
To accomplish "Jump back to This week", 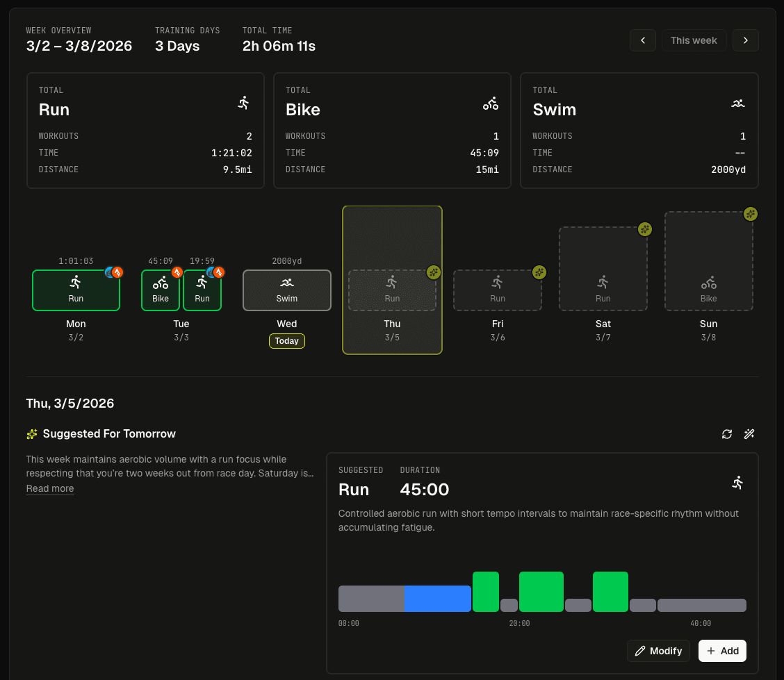I will [x=694, y=40].
